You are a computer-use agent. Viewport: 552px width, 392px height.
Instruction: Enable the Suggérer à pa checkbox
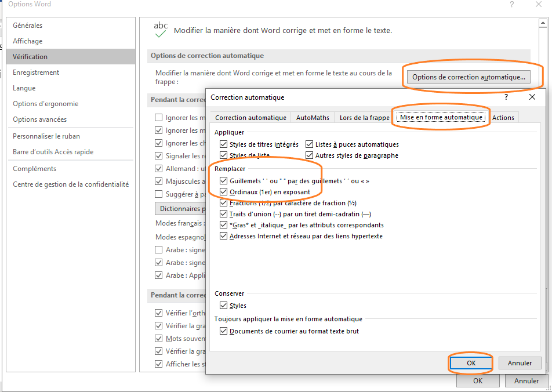pyautogui.click(x=159, y=194)
